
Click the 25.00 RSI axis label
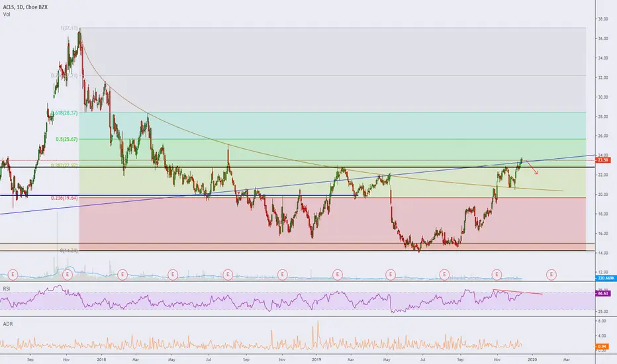click(603, 312)
